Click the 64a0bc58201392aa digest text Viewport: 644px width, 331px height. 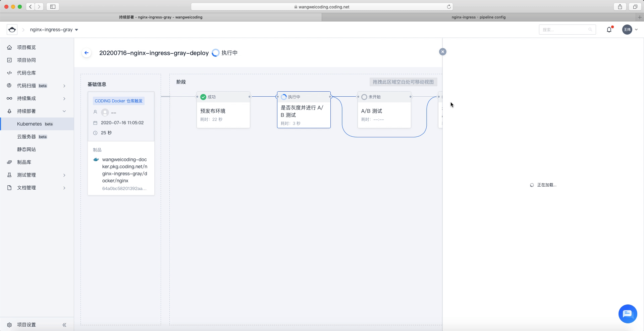124,188
